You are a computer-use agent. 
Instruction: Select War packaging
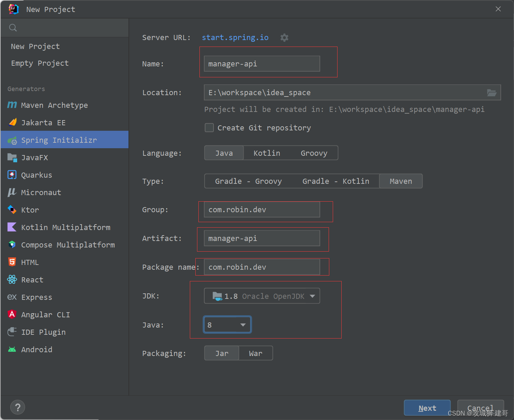(256, 353)
